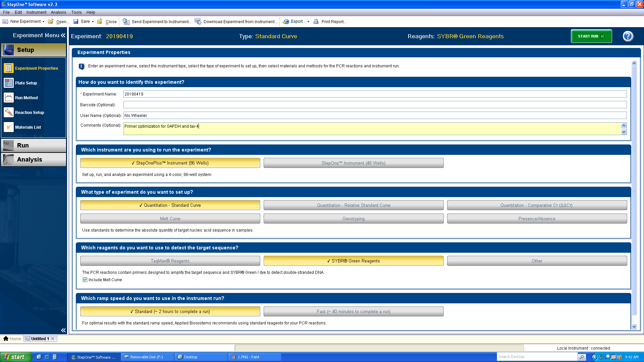Screen dimensions: 644x362
Task: Click the Close experiment icon
Action: (x=100, y=21)
